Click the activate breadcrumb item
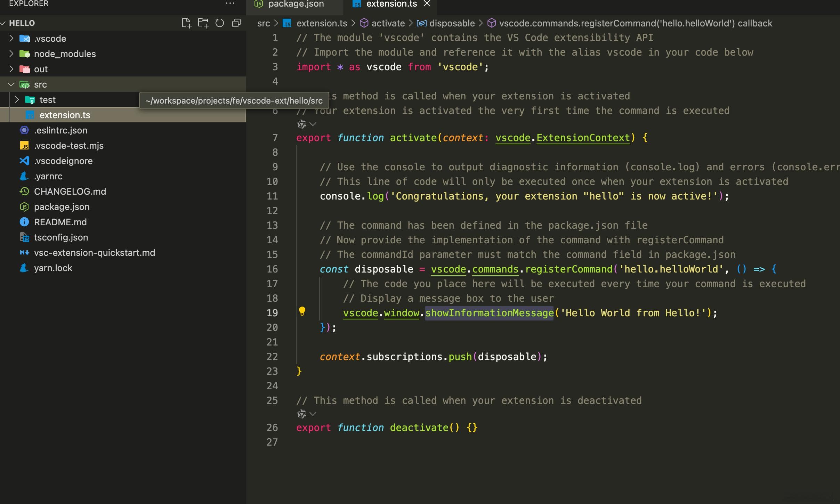The width and height of the screenshot is (840, 504). pyautogui.click(x=388, y=23)
